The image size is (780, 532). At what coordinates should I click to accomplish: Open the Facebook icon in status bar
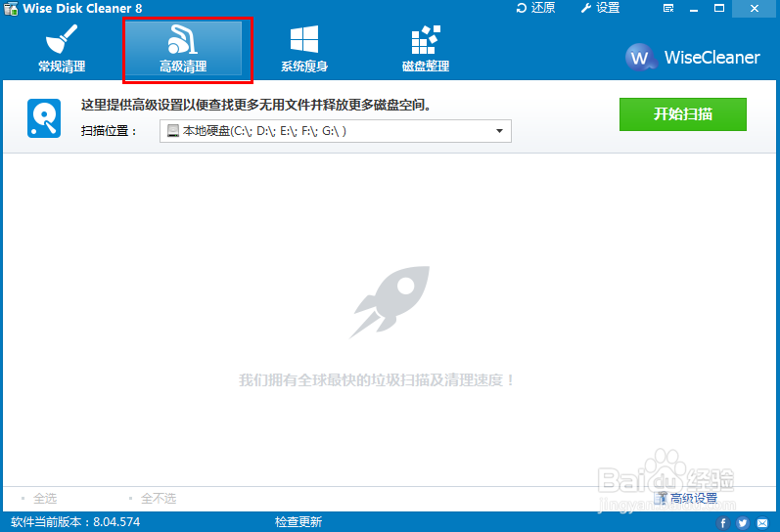click(x=723, y=523)
